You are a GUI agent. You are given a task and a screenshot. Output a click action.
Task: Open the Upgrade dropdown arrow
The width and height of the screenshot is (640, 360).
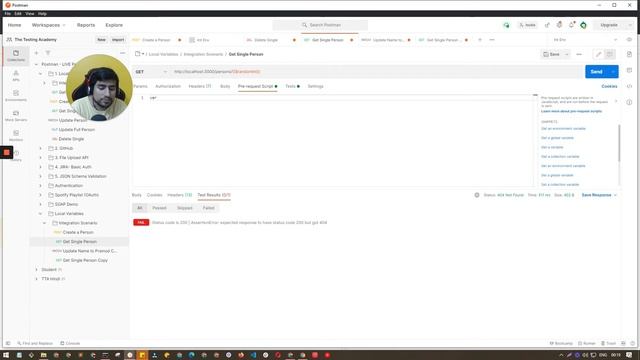tap(630, 25)
